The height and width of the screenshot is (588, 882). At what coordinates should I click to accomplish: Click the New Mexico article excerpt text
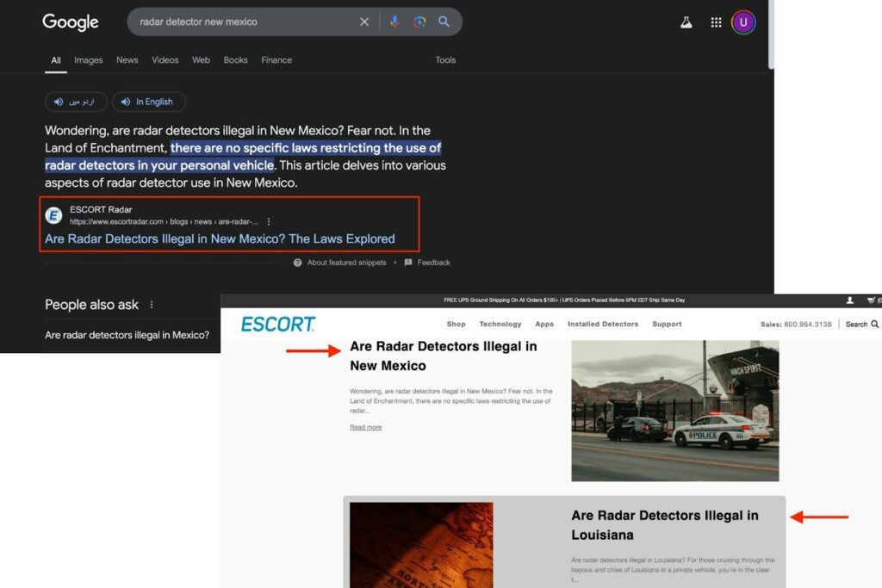pyautogui.click(x=451, y=401)
